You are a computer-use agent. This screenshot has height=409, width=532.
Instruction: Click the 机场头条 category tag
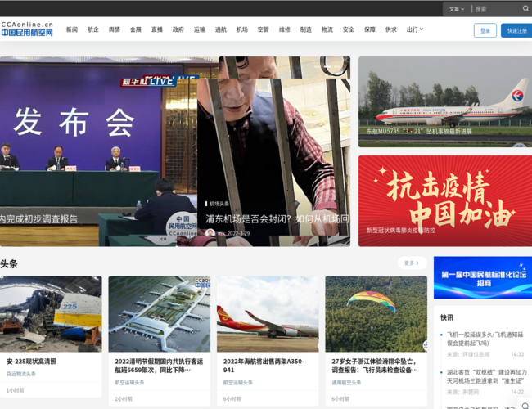click(219, 204)
